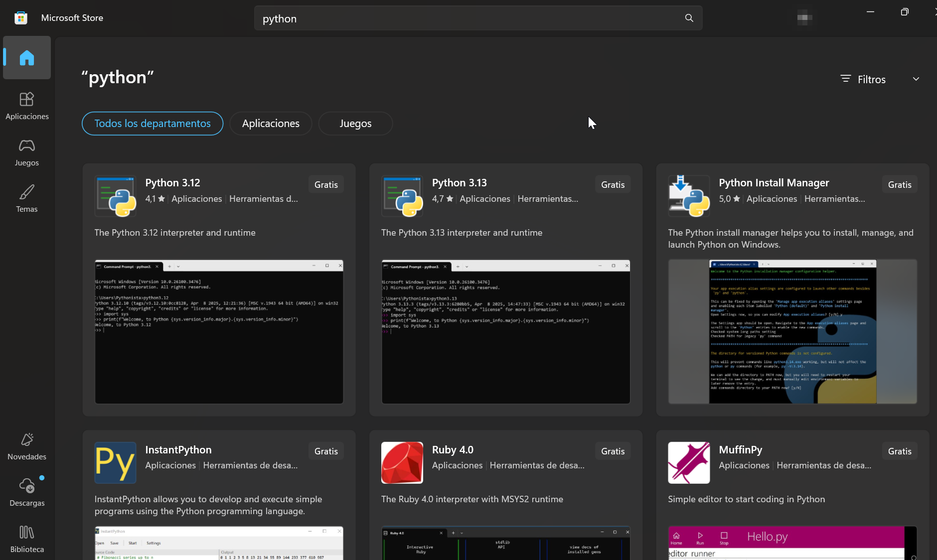
Task: Click the MuffinPy app icon
Action: (689, 463)
